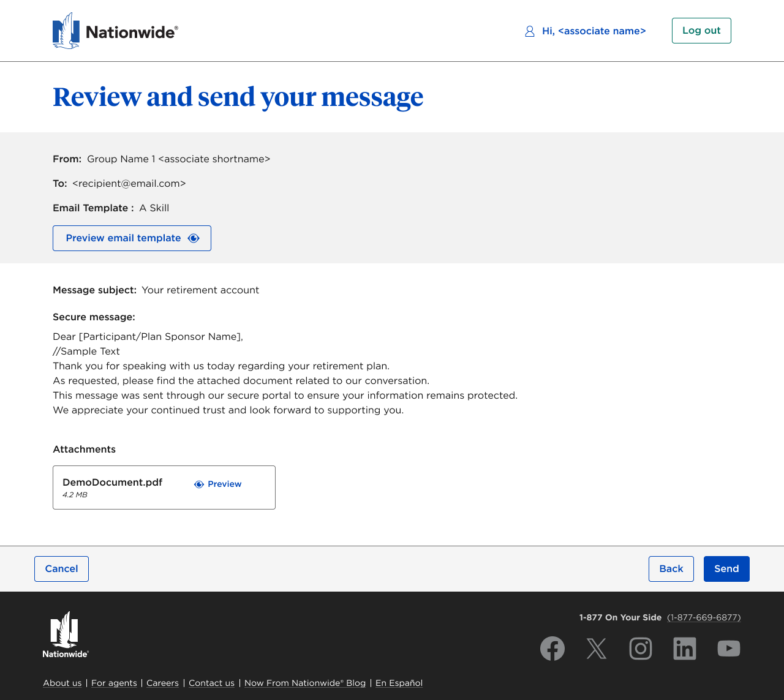The width and height of the screenshot is (784, 700).
Task: Open the Facebook social icon
Action: (x=552, y=649)
